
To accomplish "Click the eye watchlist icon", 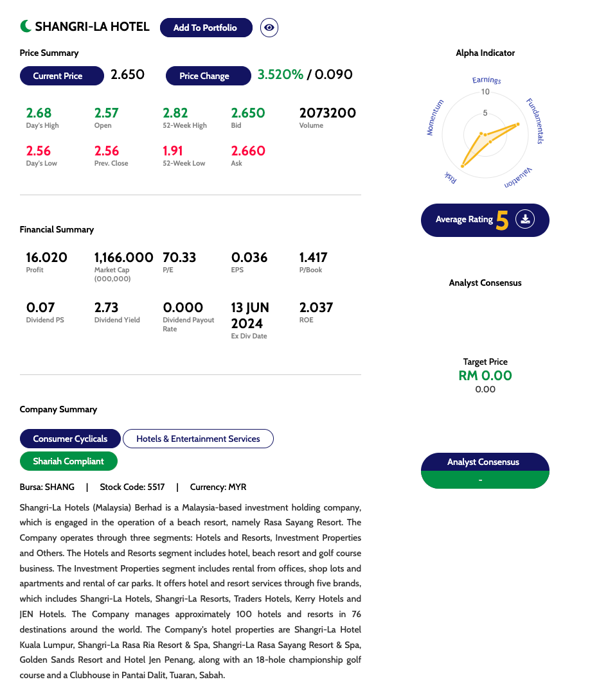I will (269, 28).
